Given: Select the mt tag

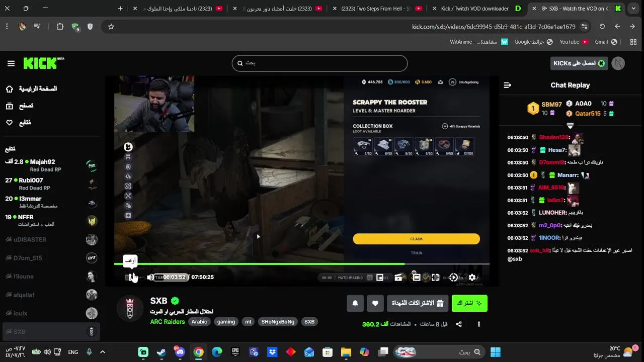Looking at the screenshot, I should point(248,322).
